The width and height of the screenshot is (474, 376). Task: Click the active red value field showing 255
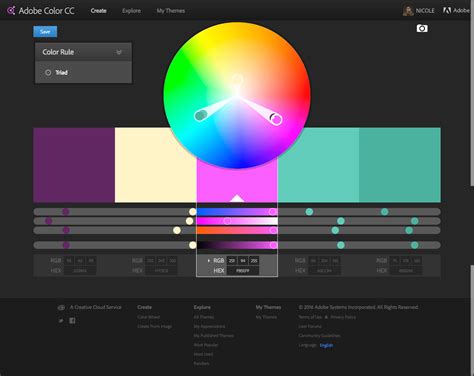click(x=232, y=260)
